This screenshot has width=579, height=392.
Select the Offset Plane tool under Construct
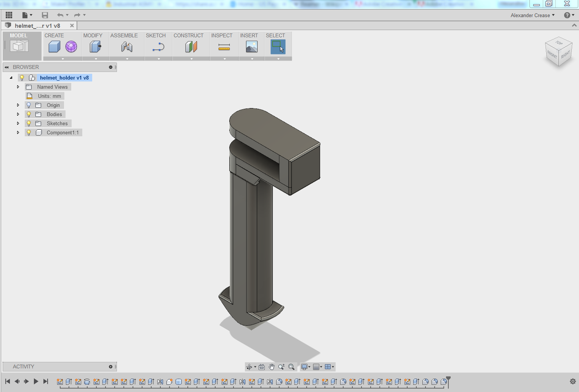click(x=190, y=46)
